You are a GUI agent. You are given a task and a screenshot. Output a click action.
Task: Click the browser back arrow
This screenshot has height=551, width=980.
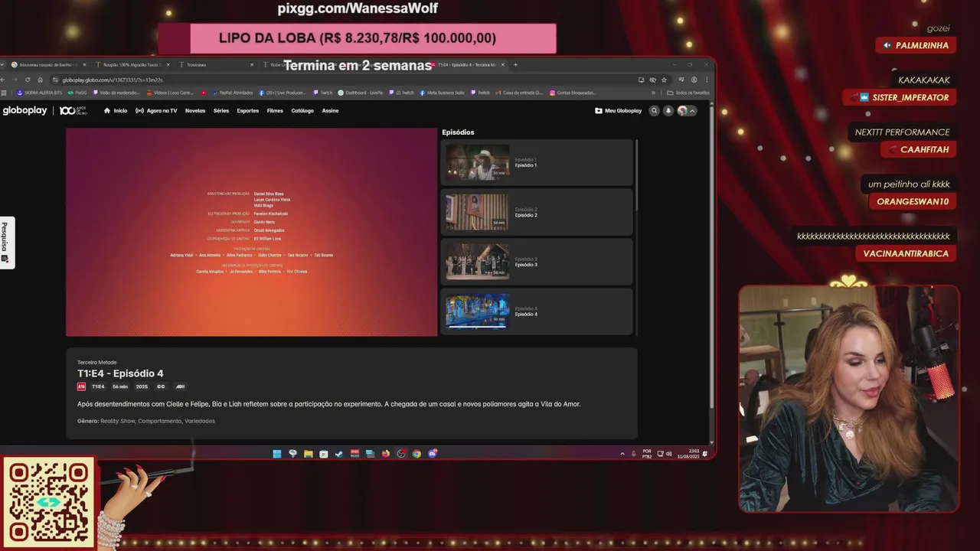tap(4, 80)
